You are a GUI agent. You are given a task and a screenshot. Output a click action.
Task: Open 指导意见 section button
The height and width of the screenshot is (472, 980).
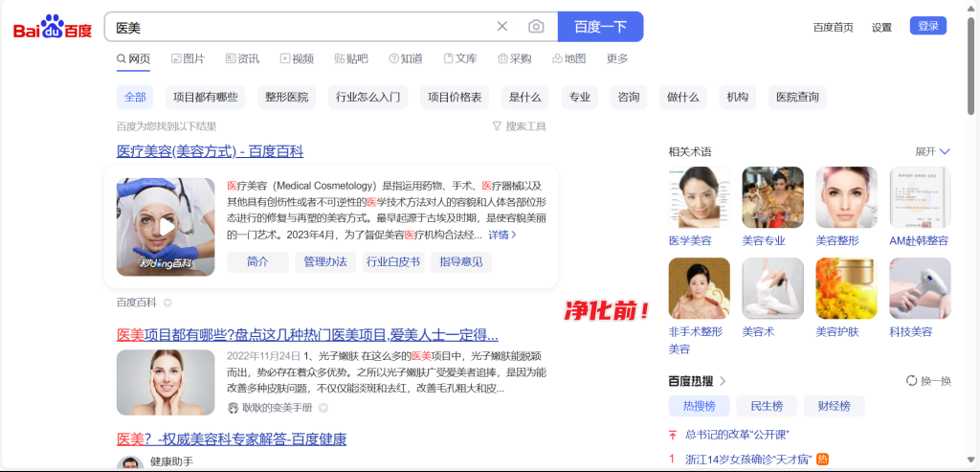point(461,262)
